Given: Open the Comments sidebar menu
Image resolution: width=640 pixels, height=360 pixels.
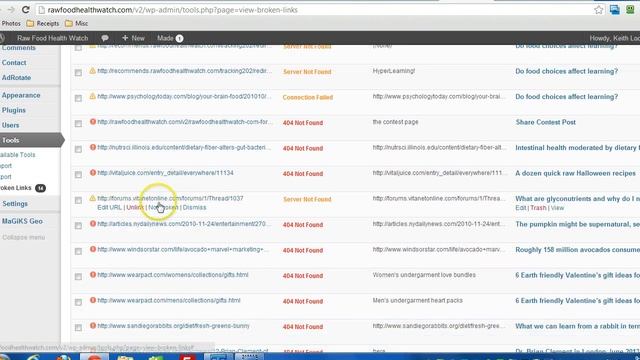Looking at the screenshot, I should pos(18,48).
